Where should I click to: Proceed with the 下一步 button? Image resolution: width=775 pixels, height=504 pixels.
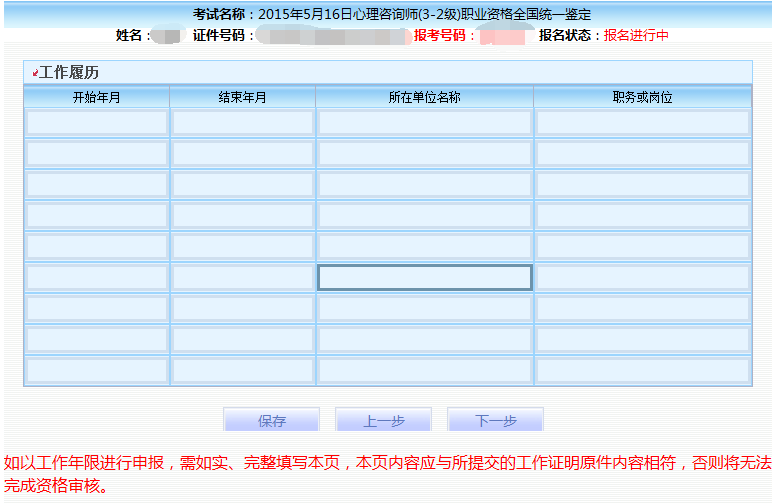tap(495, 421)
